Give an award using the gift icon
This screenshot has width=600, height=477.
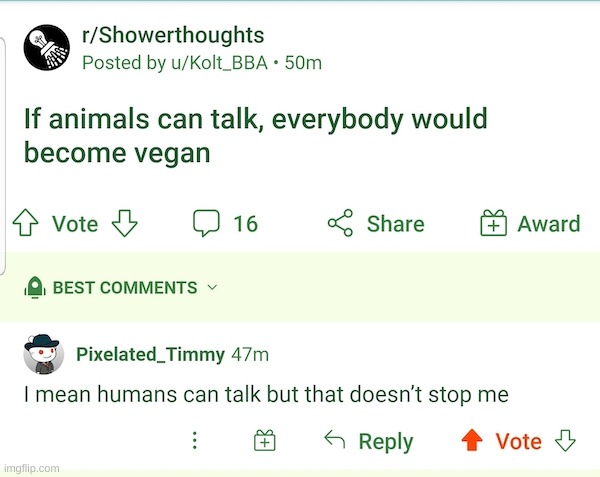[x=494, y=224]
